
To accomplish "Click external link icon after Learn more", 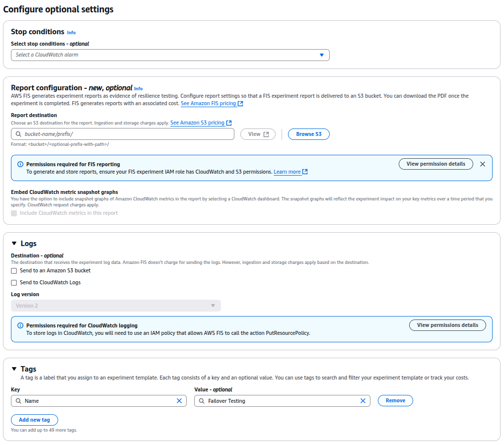I will point(305,172).
